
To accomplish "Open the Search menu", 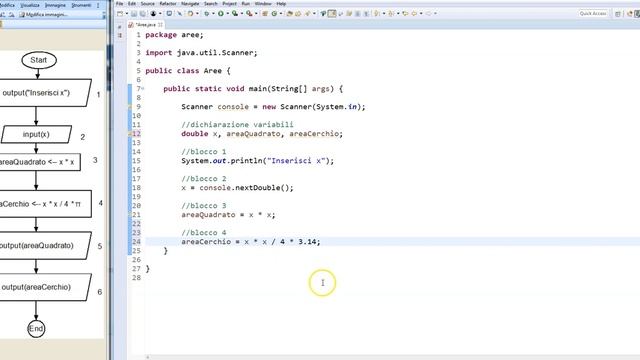I will pyautogui.click(x=211, y=4).
